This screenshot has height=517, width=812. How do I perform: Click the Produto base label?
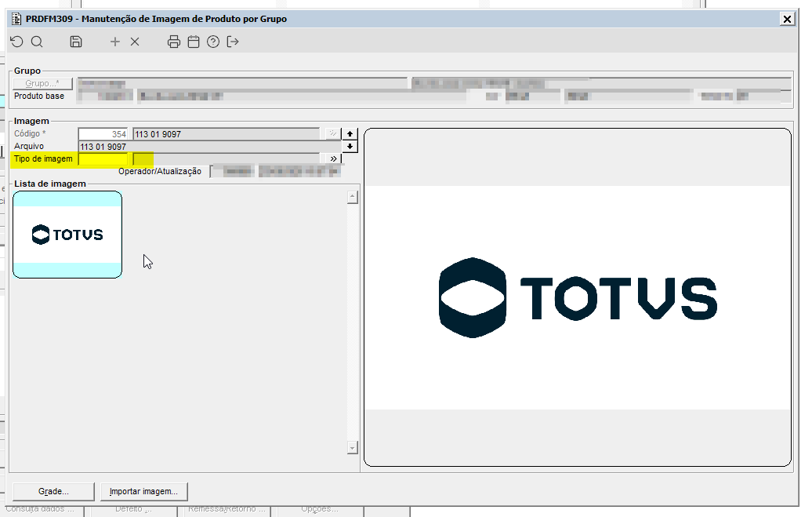click(39, 96)
